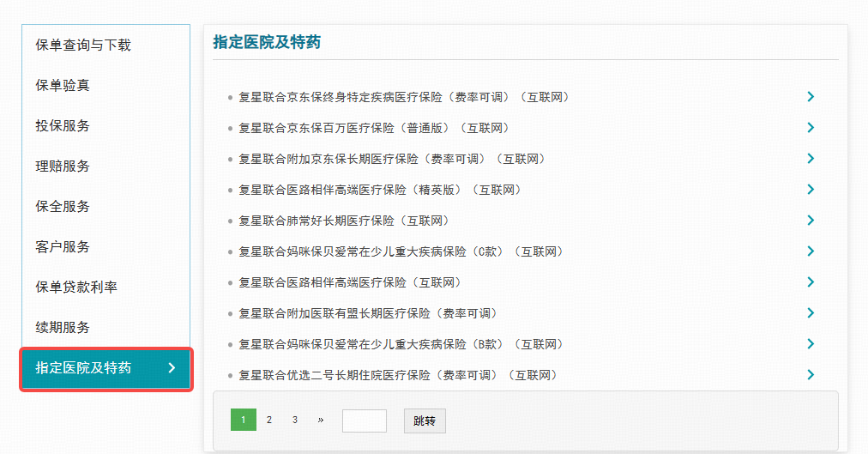The image size is (868, 454).
Task: Select the 保单验真 menu item
Action: click(63, 85)
